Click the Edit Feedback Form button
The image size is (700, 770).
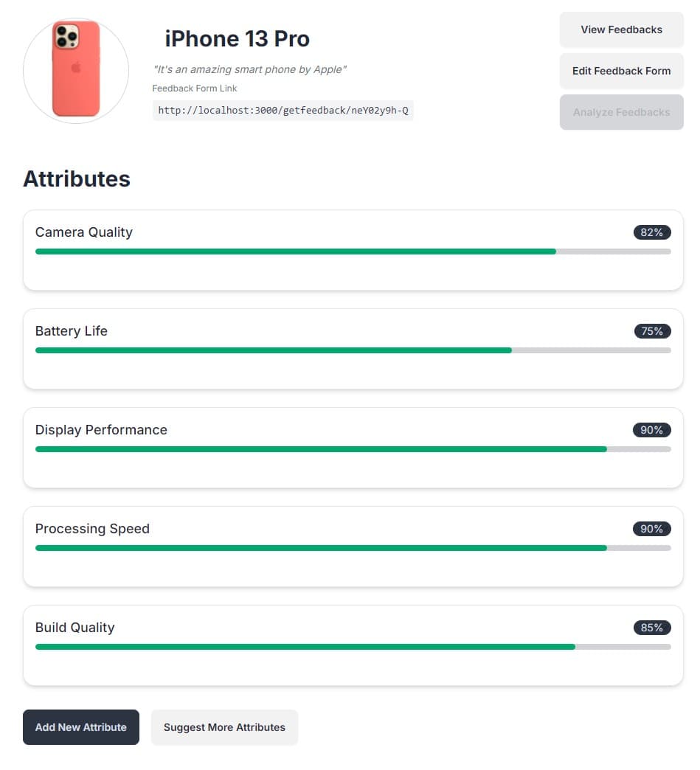[621, 71]
